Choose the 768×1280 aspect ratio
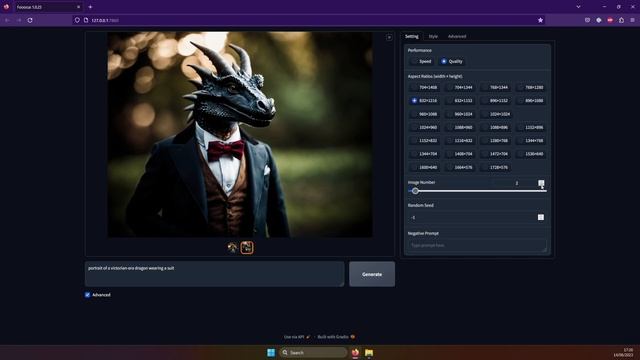This screenshot has width=640, height=360. [x=531, y=87]
